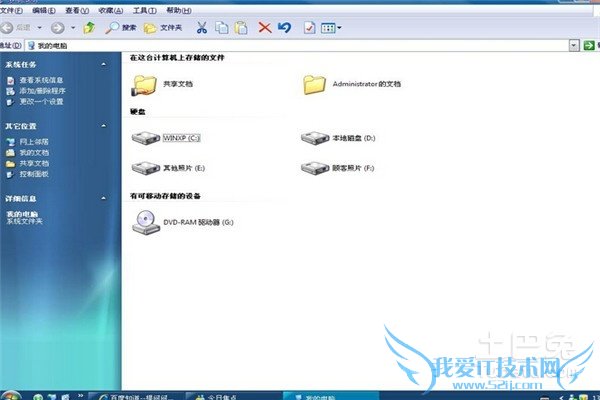Click the Windows Start orb
Viewport: 600px width, 400px height.
(x=11, y=396)
